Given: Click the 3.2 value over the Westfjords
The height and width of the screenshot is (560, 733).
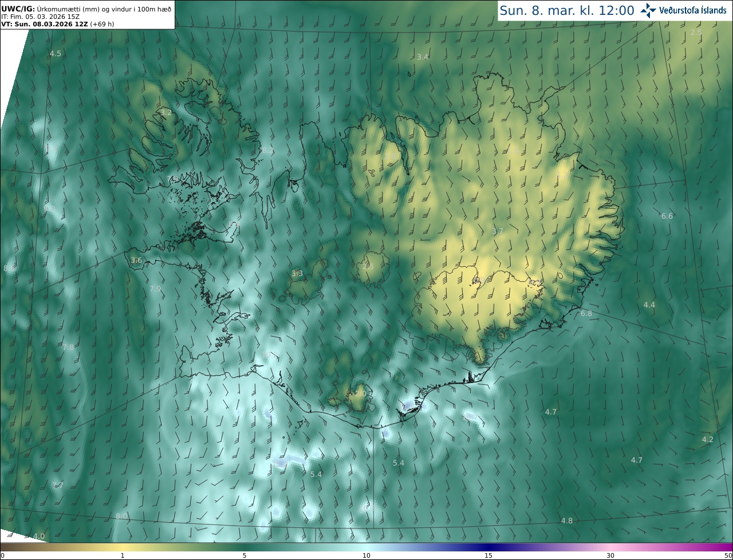Looking at the screenshot, I should tap(166, 113).
